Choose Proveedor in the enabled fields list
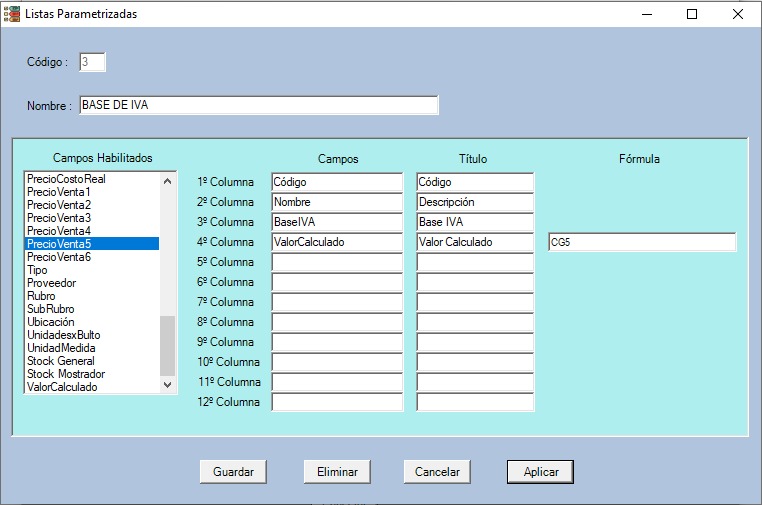Screen dimensions: 762x505 pyautogui.click(x=52, y=283)
